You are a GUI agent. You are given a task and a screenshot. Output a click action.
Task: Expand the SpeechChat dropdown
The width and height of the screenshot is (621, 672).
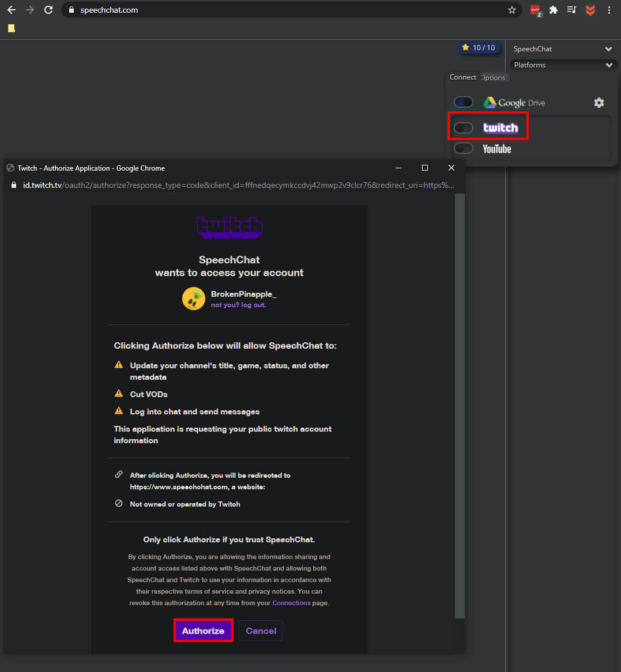point(563,49)
